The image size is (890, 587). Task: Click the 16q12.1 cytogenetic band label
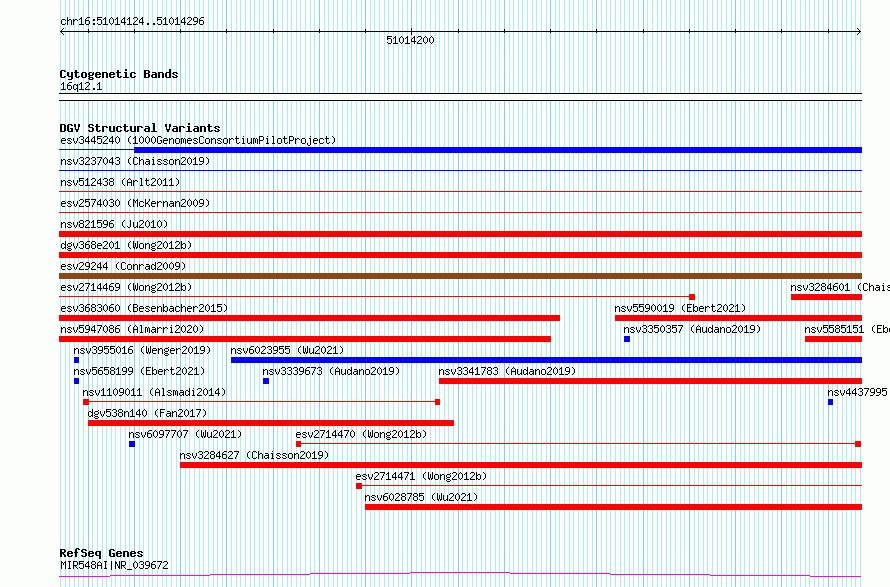click(x=81, y=86)
